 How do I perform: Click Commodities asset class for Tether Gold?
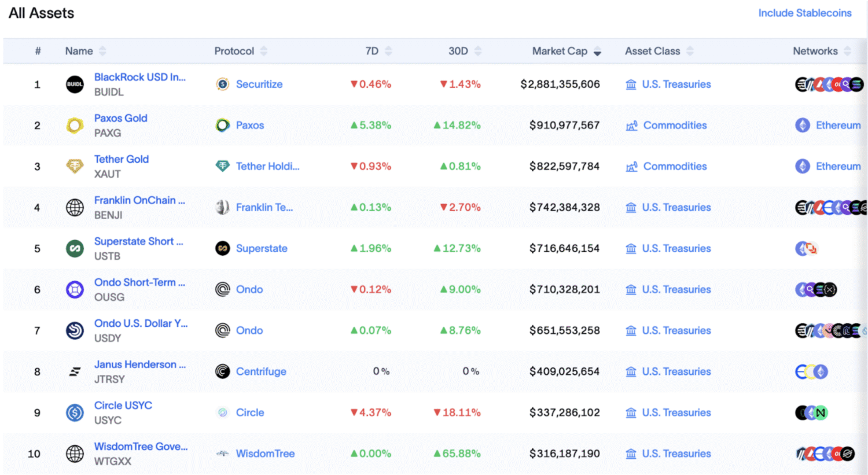coord(675,167)
